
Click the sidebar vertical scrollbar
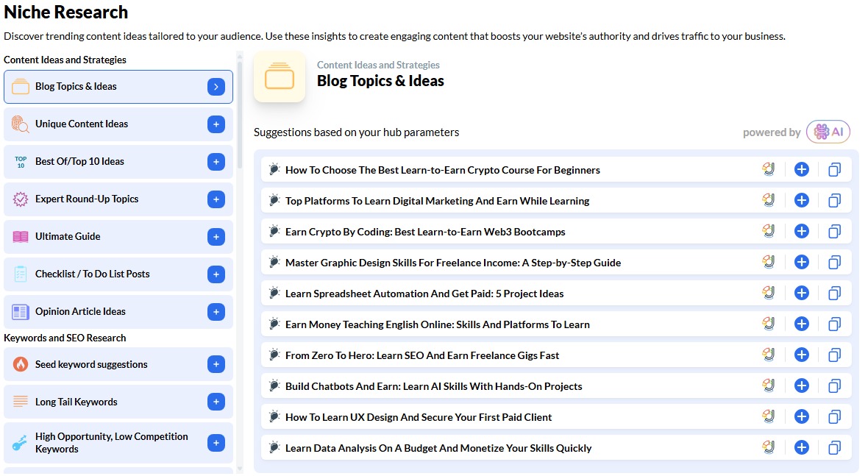click(x=239, y=110)
